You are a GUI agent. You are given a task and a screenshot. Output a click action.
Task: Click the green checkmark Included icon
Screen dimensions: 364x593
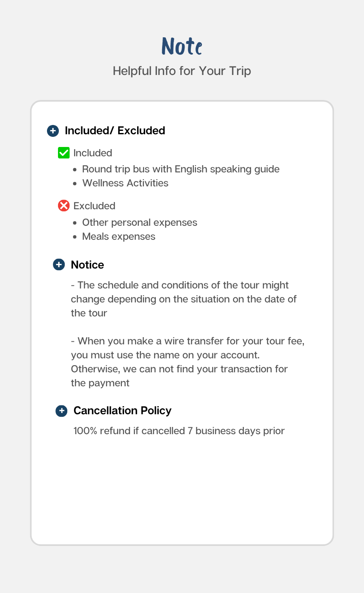[x=63, y=153]
